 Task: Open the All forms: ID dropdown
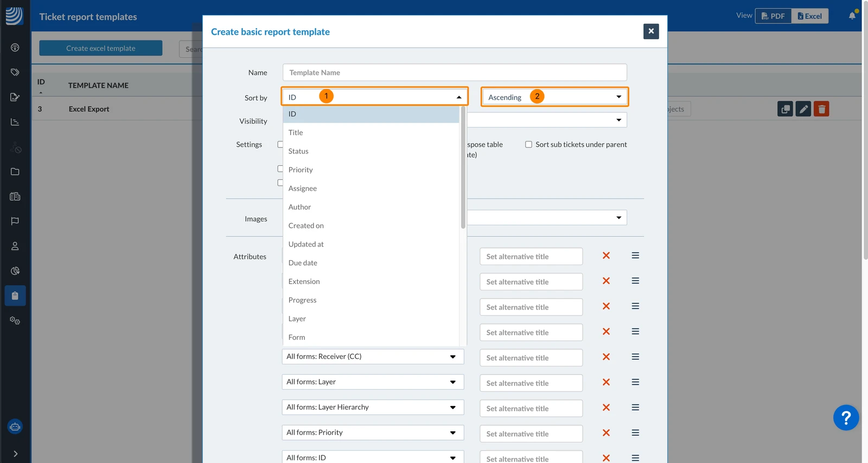(x=373, y=457)
